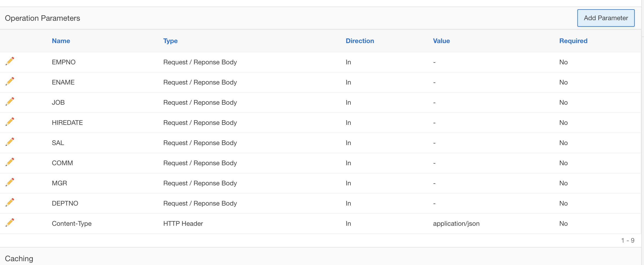Click the Operation Parameters section title
644x265 pixels.
(43, 18)
